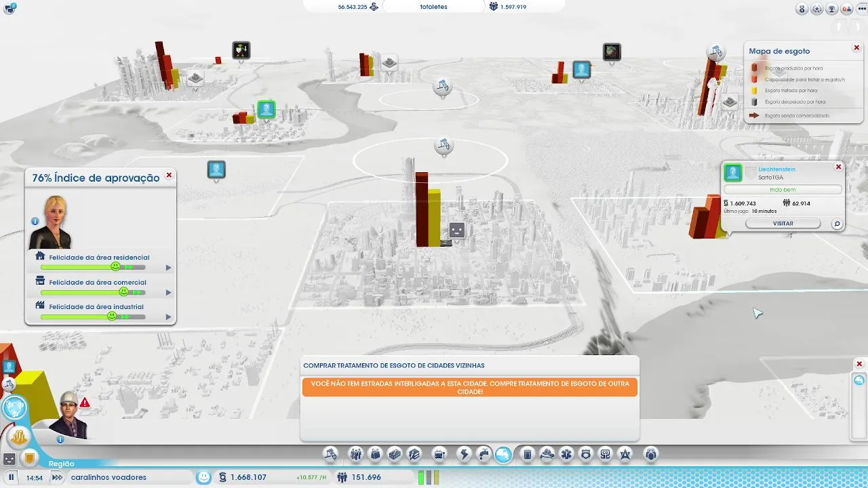This screenshot has width=868, height=488.
Task: Select the highlighted sewage menu icon
Action: [503, 454]
